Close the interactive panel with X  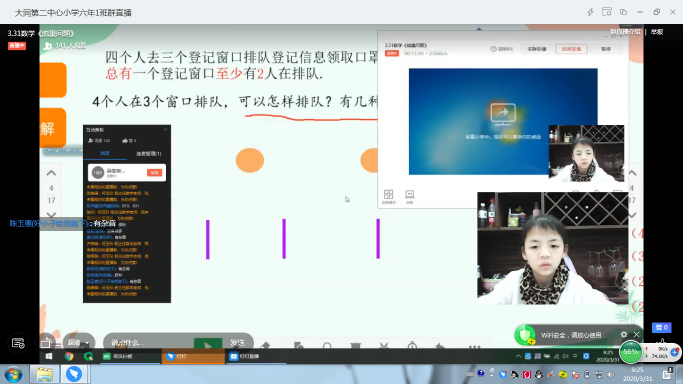(166, 130)
